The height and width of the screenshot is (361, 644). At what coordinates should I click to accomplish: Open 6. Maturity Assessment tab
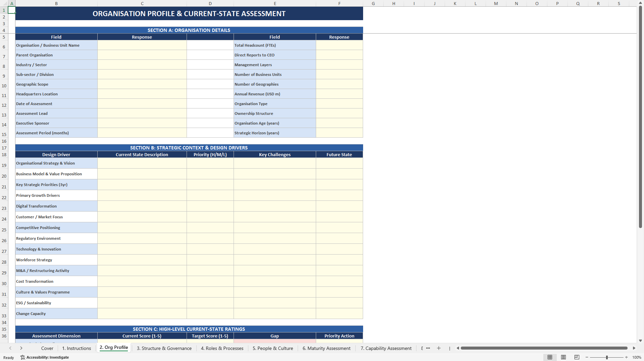point(327,348)
